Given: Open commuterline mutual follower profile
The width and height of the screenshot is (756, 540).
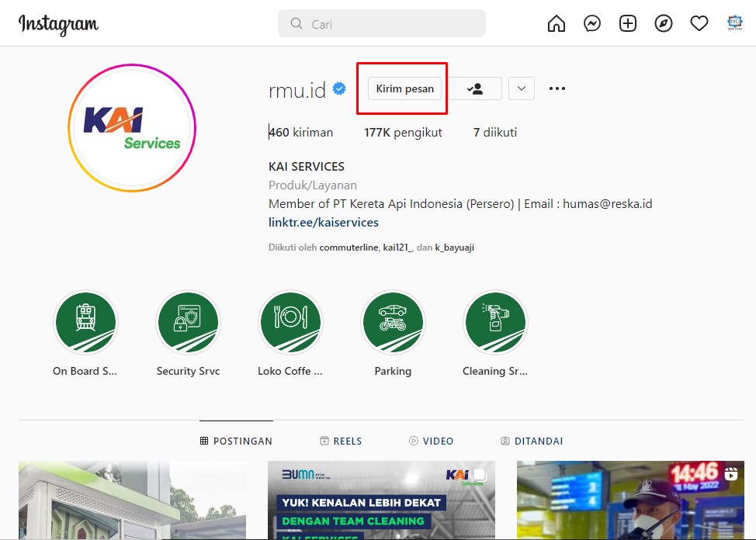Looking at the screenshot, I should 349,247.
